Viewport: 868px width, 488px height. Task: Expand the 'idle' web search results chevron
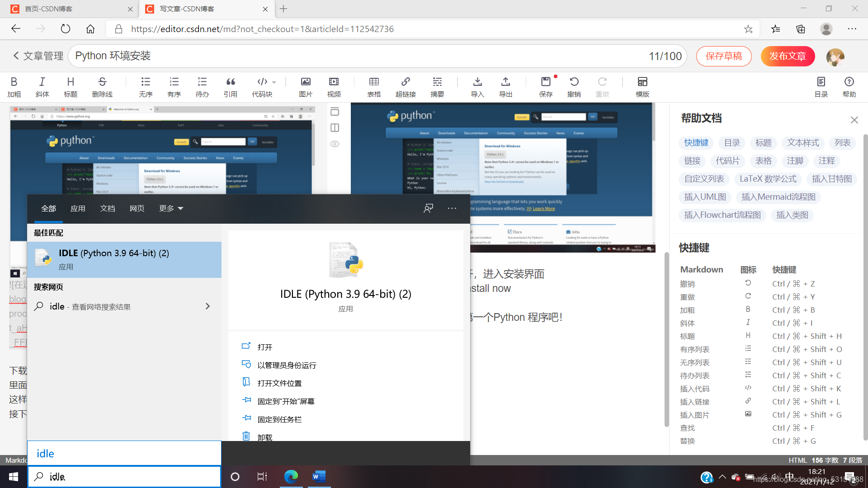tap(208, 306)
